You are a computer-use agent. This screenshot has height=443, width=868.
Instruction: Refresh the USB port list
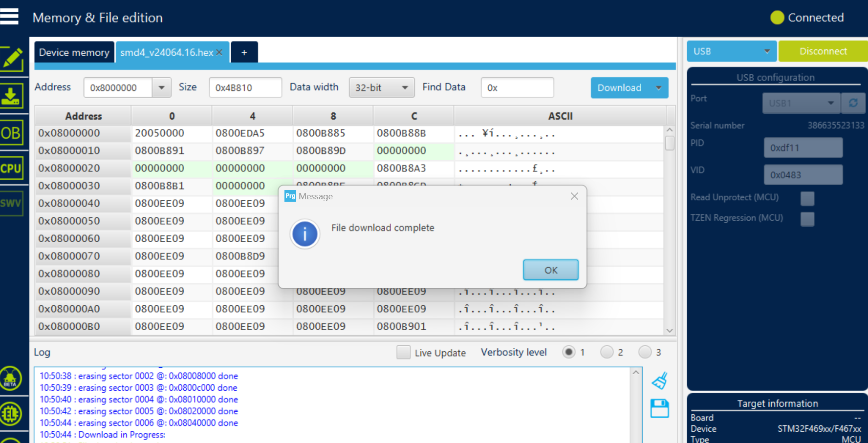pos(853,103)
